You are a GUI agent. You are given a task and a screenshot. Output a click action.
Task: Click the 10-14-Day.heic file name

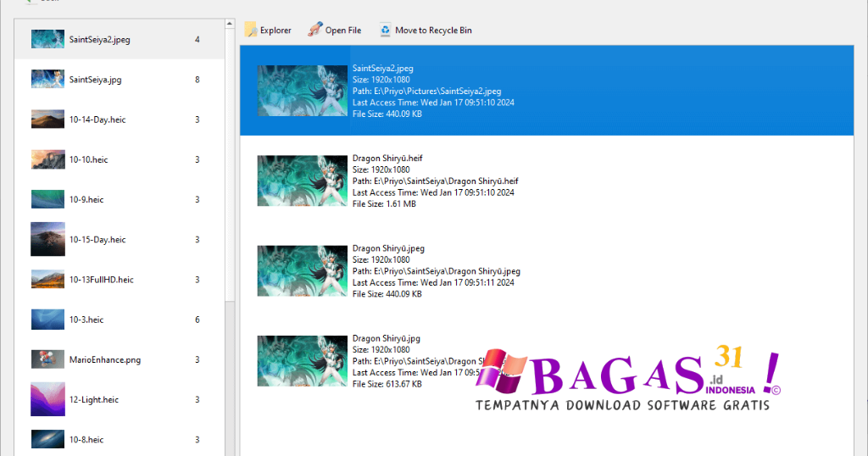pos(97,120)
